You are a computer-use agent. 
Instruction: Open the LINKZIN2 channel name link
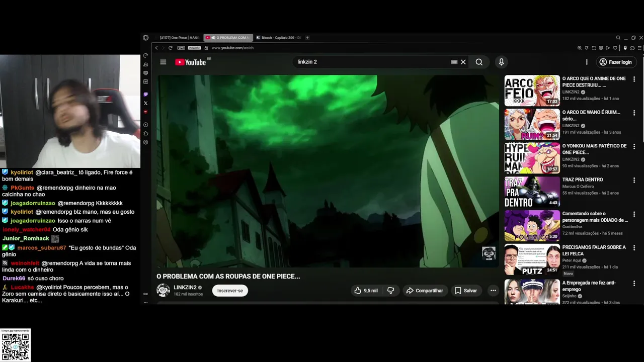185,288
